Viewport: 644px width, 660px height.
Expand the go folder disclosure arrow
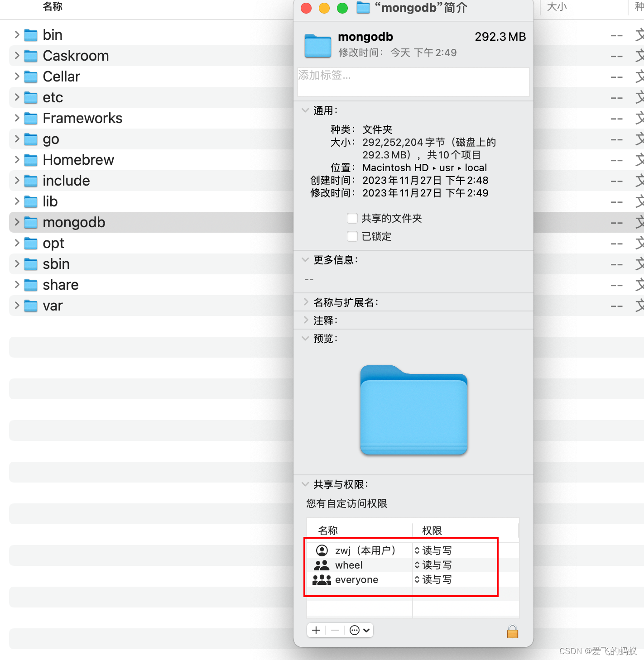point(17,139)
